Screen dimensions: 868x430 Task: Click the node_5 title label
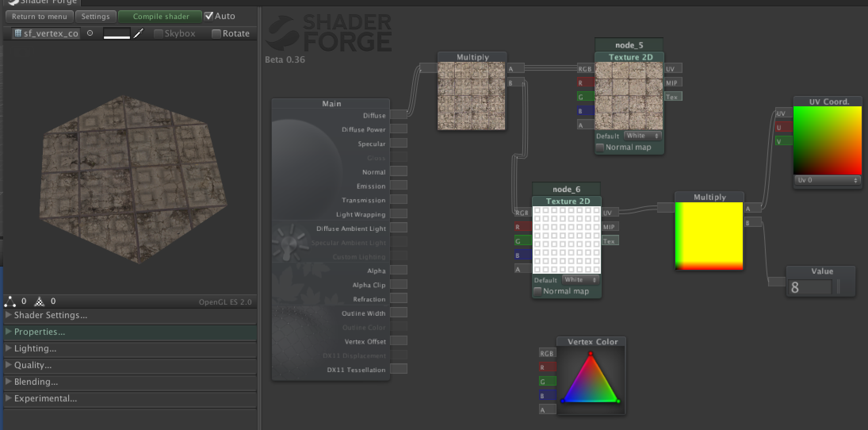[x=629, y=45]
